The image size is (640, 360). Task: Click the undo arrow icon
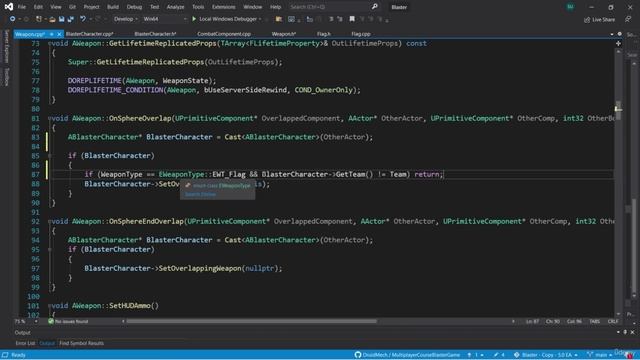[x=83, y=19]
